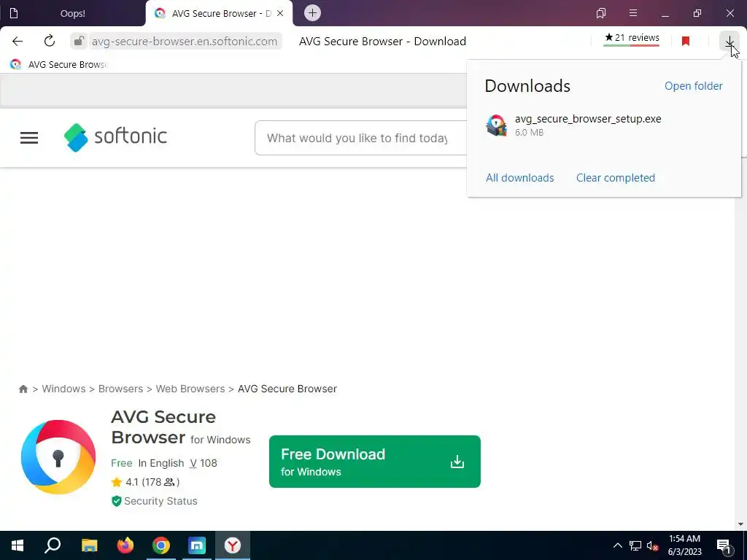
Task: Reload the page with refresh icon
Action: tap(50, 41)
